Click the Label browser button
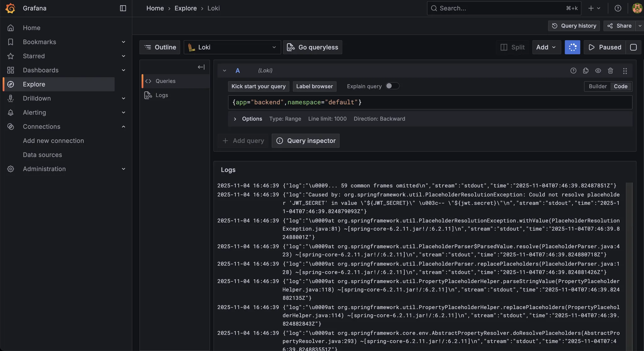 point(314,86)
